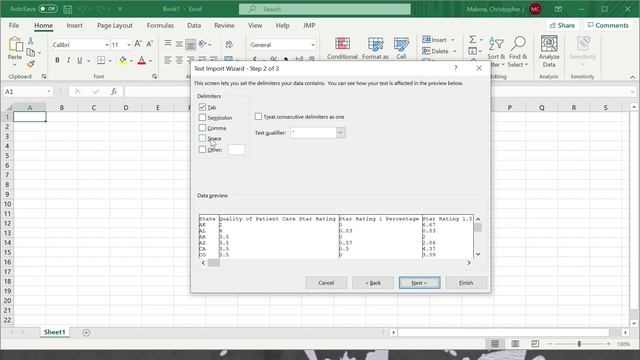The width and height of the screenshot is (640, 360).
Task: Open the font size dropdown
Action: 129,44
